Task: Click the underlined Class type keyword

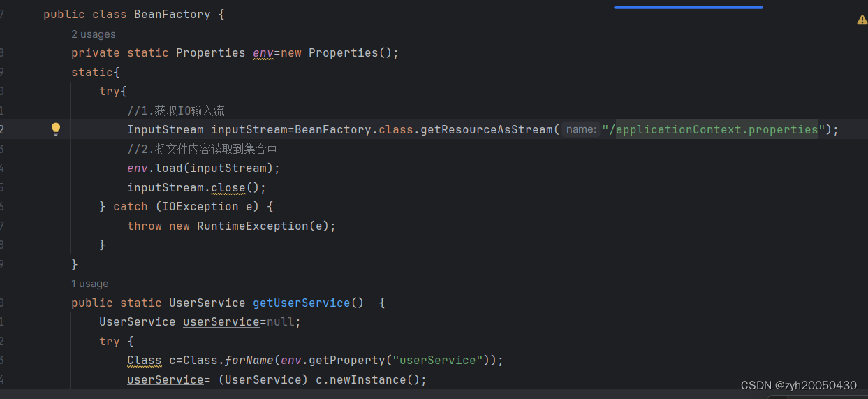Action: pos(145,361)
